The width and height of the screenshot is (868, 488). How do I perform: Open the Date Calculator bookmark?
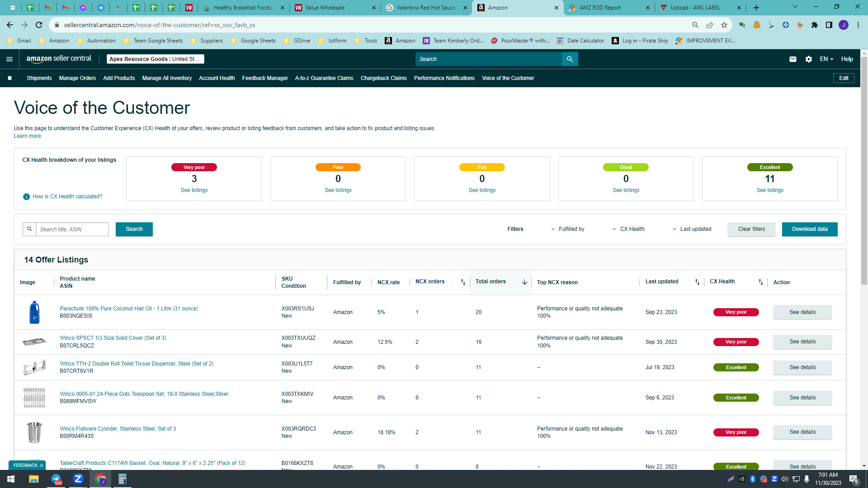coord(580,41)
